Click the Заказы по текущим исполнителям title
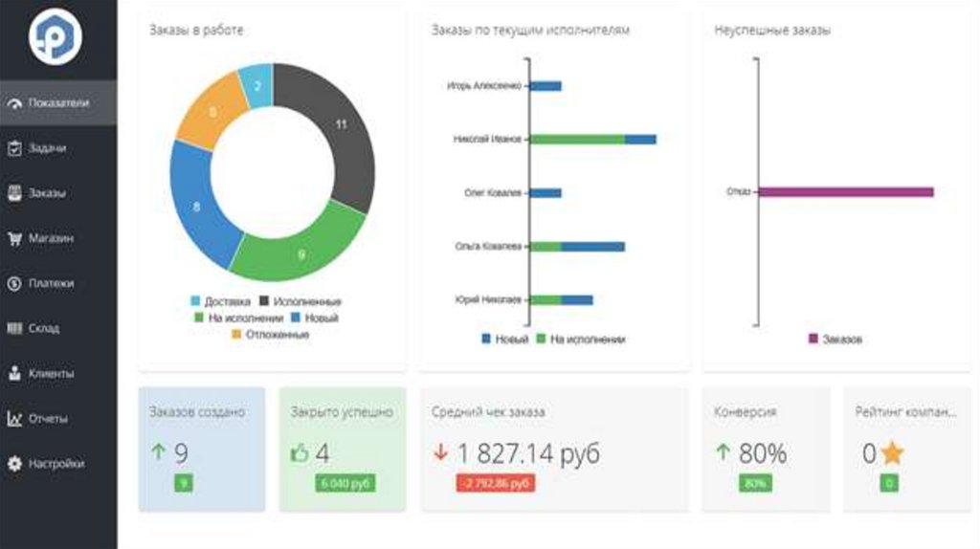 pos(530,30)
